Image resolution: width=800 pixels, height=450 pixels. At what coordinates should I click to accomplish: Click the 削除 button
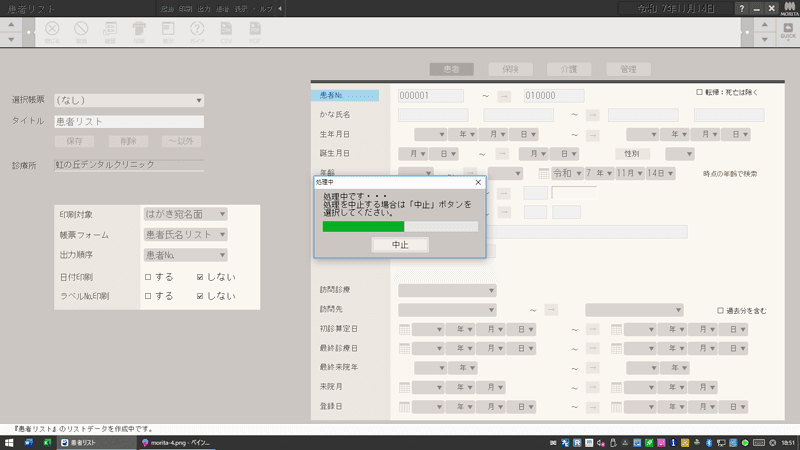pos(128,141)
